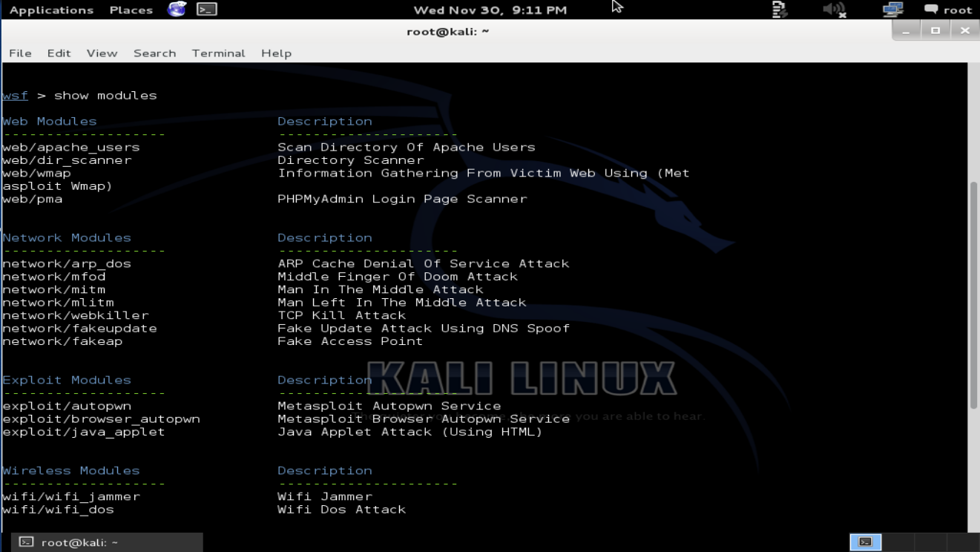Image resolution: width=980 pixels, height=552 pixels.
Task: Click the wsf prompt text
Action: point(15,96)
